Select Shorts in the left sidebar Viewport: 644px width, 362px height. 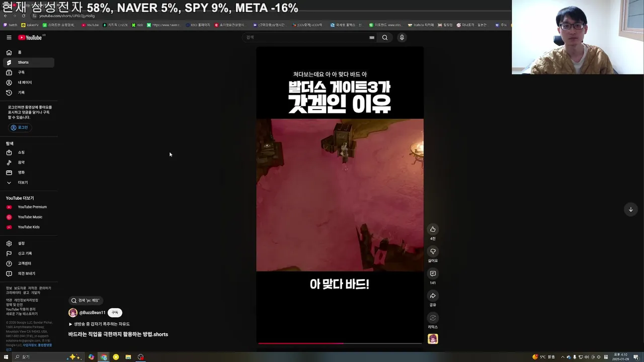tap(29, 62)
